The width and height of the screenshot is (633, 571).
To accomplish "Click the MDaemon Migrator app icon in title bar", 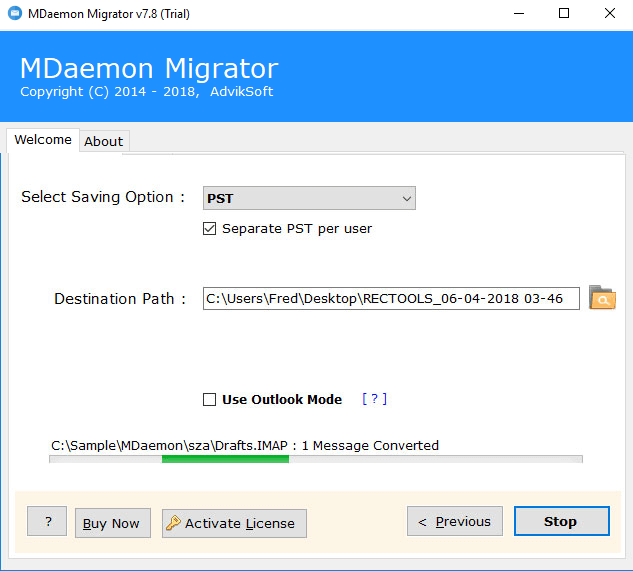I will click(x=15, y=13).
